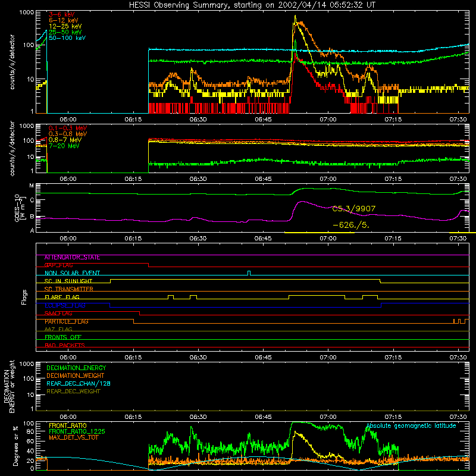Screen dimensions: 476x476
Task: Select the FRONTS_OFF flag label
Action: click(x=63, y=337)
